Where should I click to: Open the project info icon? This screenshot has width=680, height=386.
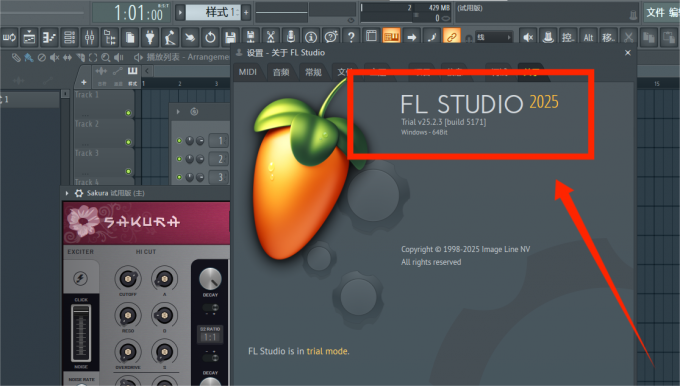311,37
